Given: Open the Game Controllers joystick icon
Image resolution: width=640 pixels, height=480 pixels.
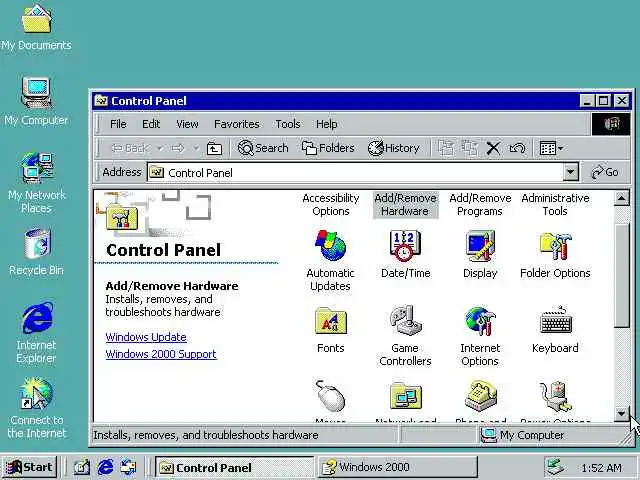Looking at the screenshot, I should click(405, 321).
